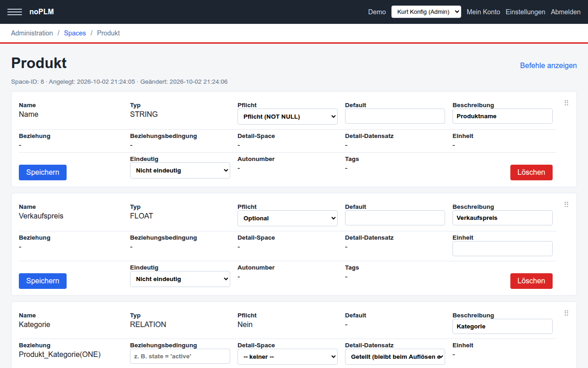Open Detail-Space dropdown showing keiner
Screen dimensions: 588x368
(288, 356)
